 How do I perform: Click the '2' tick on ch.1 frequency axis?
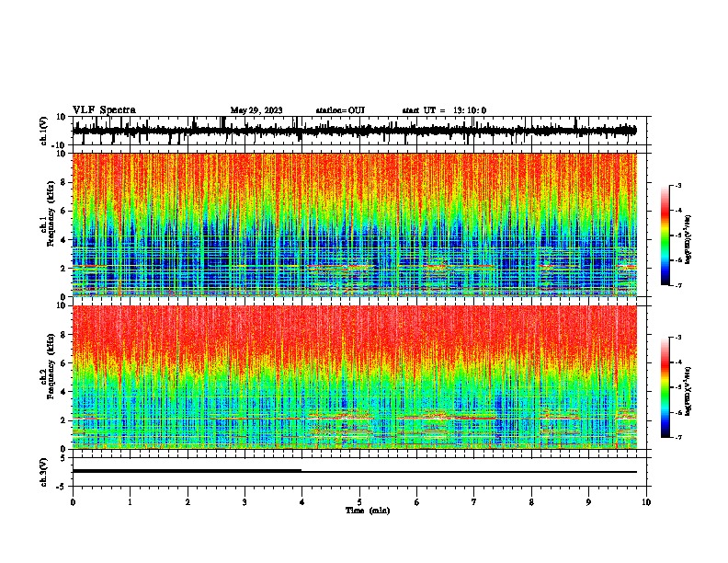coord(63,269)
